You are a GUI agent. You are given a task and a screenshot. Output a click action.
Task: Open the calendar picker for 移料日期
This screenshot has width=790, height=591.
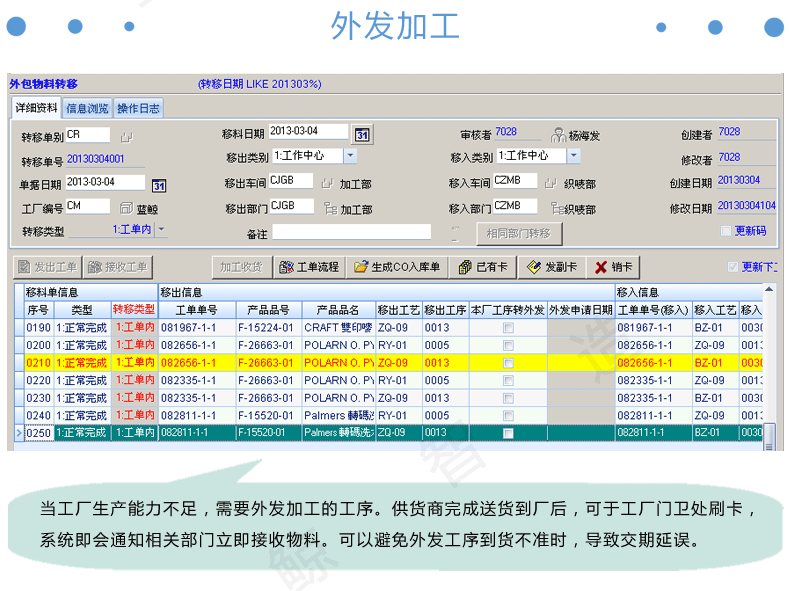[x=362, y=135]
